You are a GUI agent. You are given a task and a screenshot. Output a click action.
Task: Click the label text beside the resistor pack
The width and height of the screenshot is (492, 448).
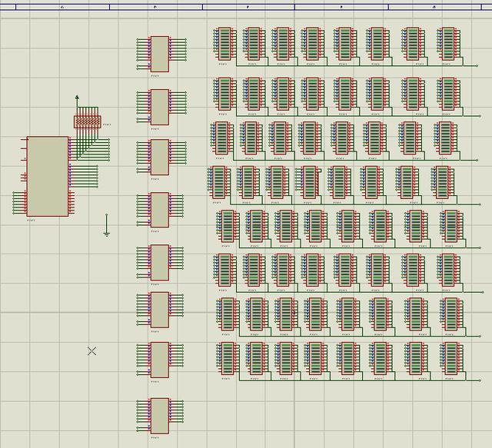point(107,124)
